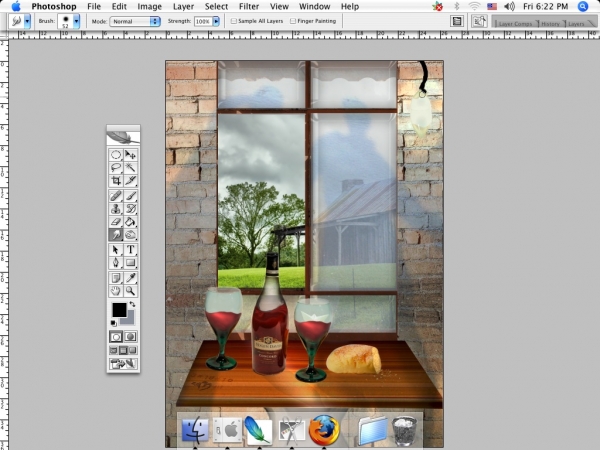Open the Image menu
This screenshot has width=600, height=450.
click(150, 7)
